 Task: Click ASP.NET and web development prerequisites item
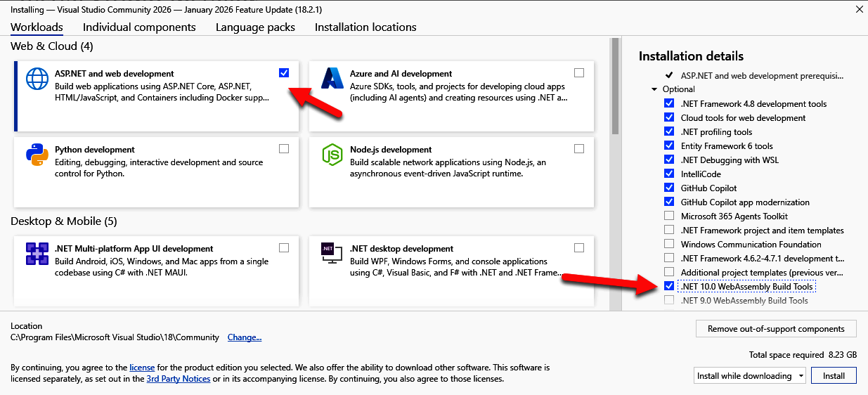[762, 75]
